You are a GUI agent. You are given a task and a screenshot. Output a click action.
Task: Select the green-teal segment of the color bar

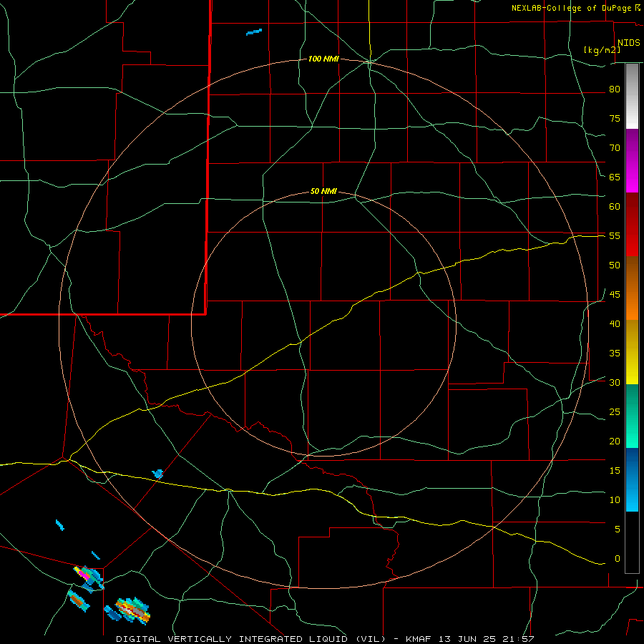pos(632,416)
